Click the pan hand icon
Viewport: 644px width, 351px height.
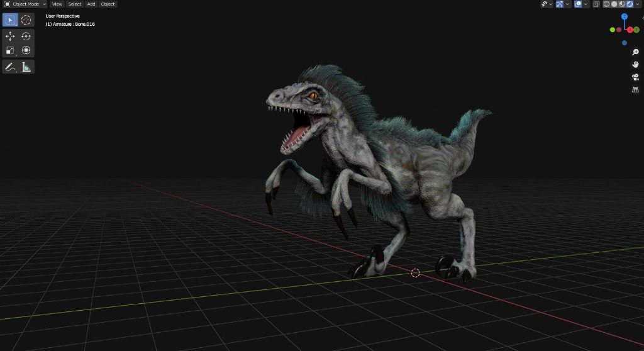(635, 64)
